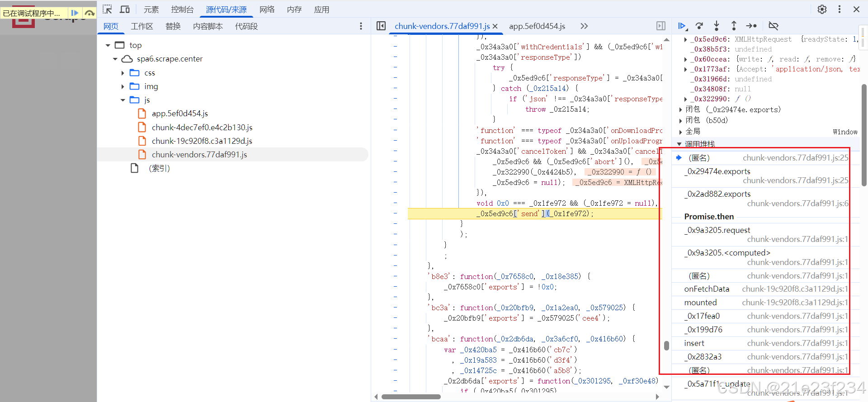Screen dimensions: 868x402
Task: Open the DevTools more options menu
Action: click(x=840, y=9)
